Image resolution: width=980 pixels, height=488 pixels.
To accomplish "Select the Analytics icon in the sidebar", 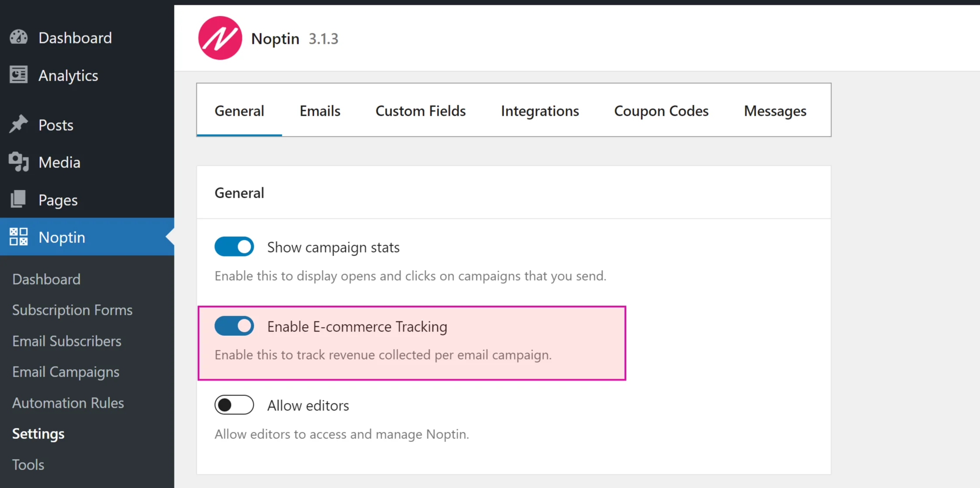I will click(18, 75).
